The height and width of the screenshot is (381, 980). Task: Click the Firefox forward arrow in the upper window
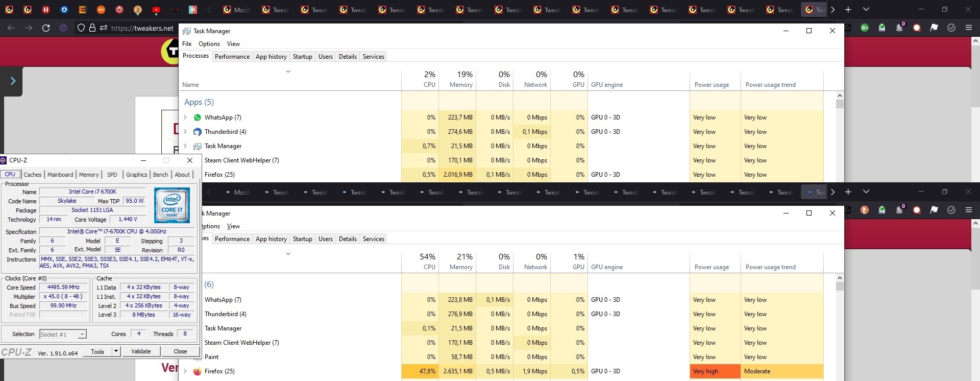point(29,28)
